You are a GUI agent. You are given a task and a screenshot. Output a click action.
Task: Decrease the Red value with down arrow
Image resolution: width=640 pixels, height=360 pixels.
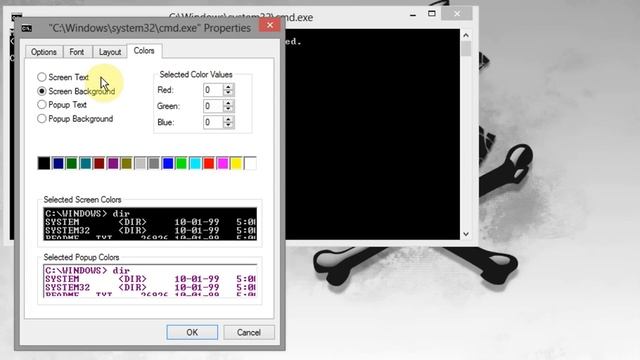[x=229, y=93]
